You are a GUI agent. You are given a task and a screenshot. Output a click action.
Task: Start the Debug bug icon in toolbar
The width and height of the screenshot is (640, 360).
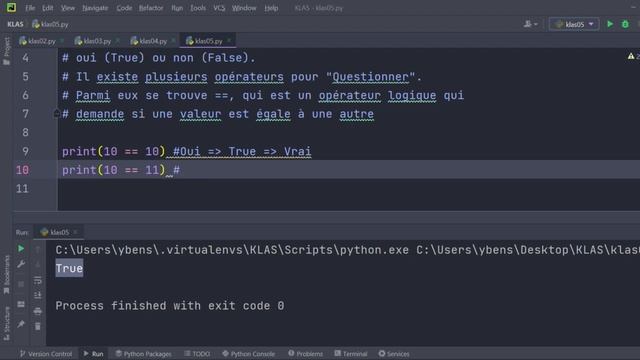click(x=625, y=24)
